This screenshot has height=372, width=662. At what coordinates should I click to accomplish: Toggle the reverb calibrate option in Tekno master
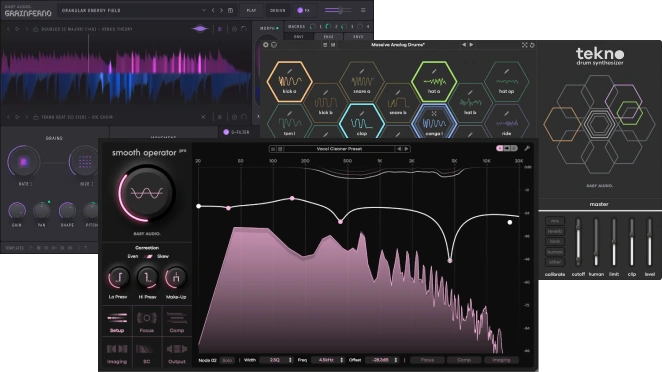point(555,231)
